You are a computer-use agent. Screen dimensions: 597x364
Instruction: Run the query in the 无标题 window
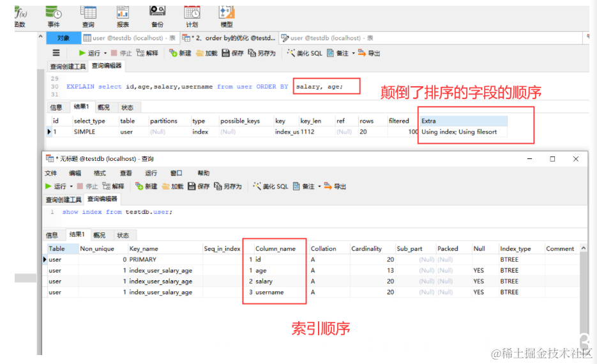pyautogui.click(x=56, y=186)
